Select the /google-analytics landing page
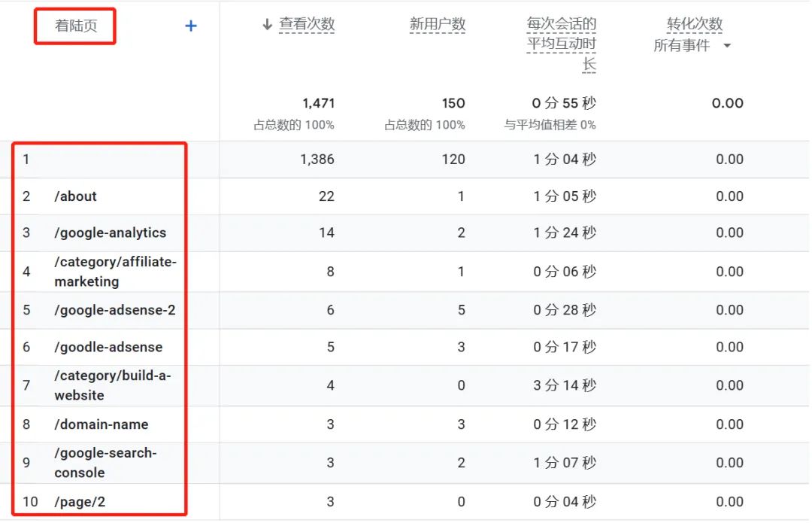This screenshot has height=523, width=812. pos(110,233)
